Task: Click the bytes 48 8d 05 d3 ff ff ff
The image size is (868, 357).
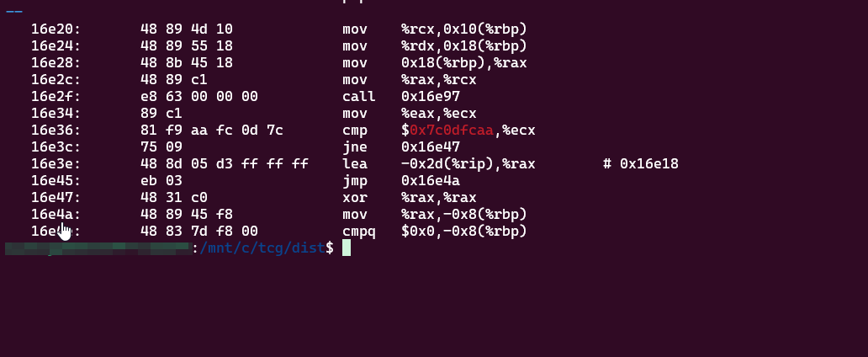Action: [x=225, y=164]
